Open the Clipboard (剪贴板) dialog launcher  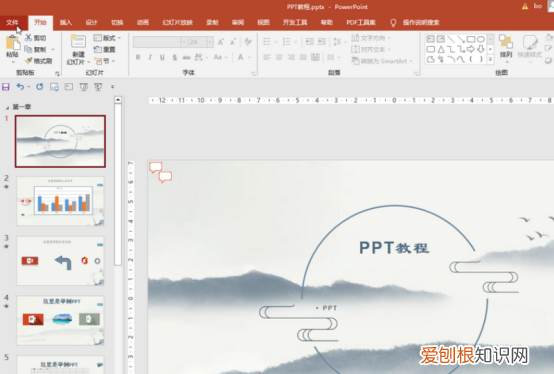click(x=57, y=73)
